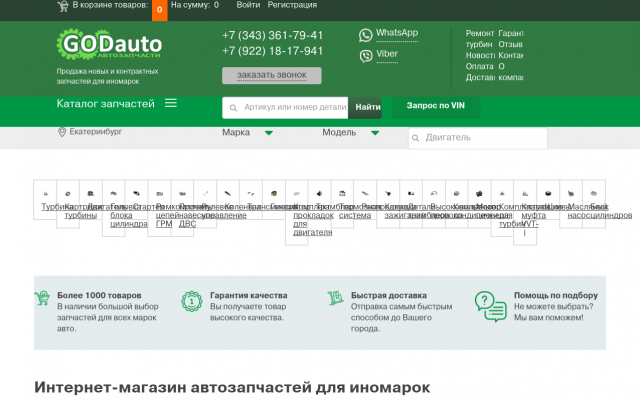Screen dimensions: 640x400
Task: Click the Гарантия качества medal icon
Action: (191, 302)
